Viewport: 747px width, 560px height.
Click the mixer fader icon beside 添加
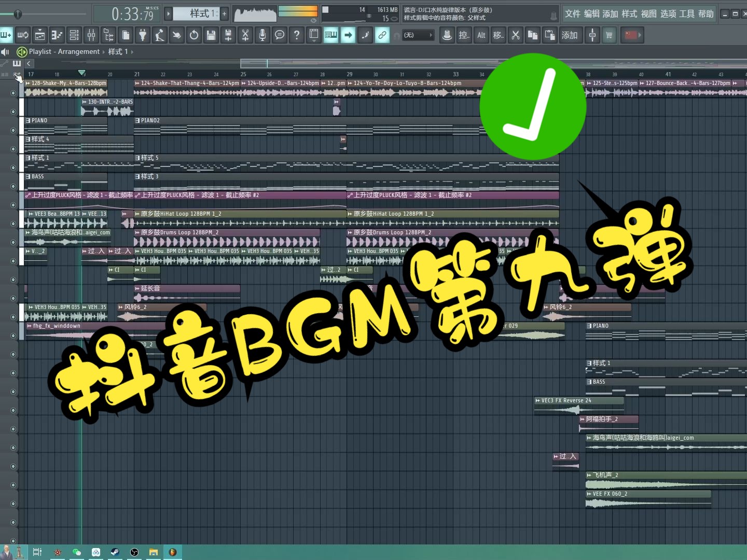pos(592,35)
